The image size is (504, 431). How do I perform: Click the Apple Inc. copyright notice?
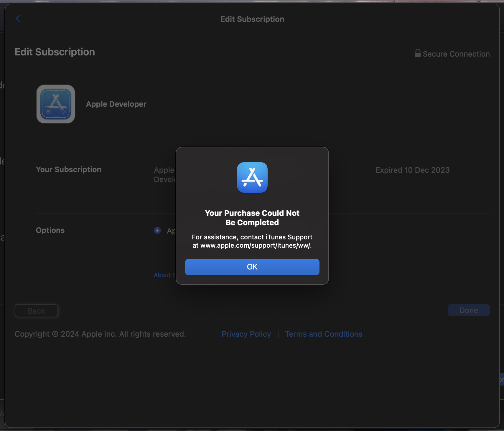(x=100, y=334)
